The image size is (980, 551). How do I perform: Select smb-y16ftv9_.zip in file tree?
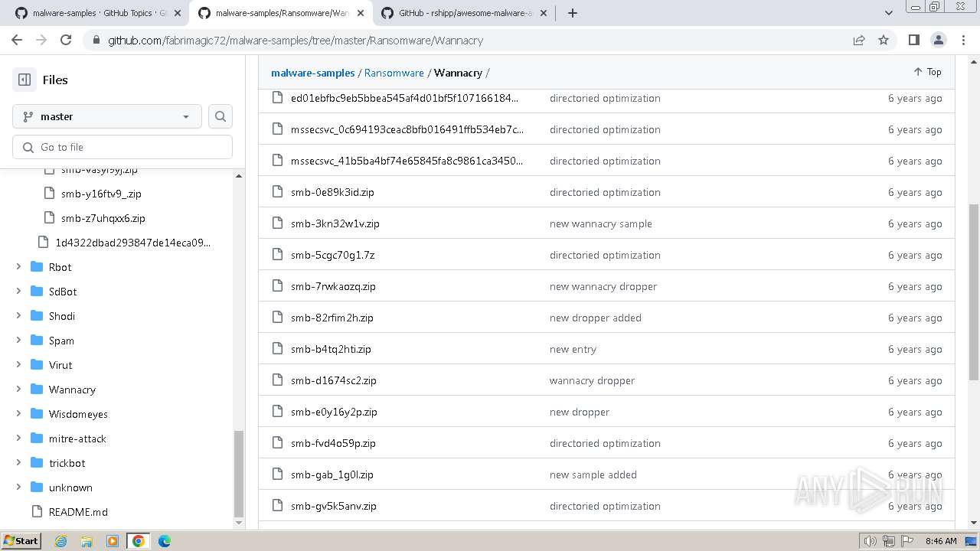tap(101, 194)
